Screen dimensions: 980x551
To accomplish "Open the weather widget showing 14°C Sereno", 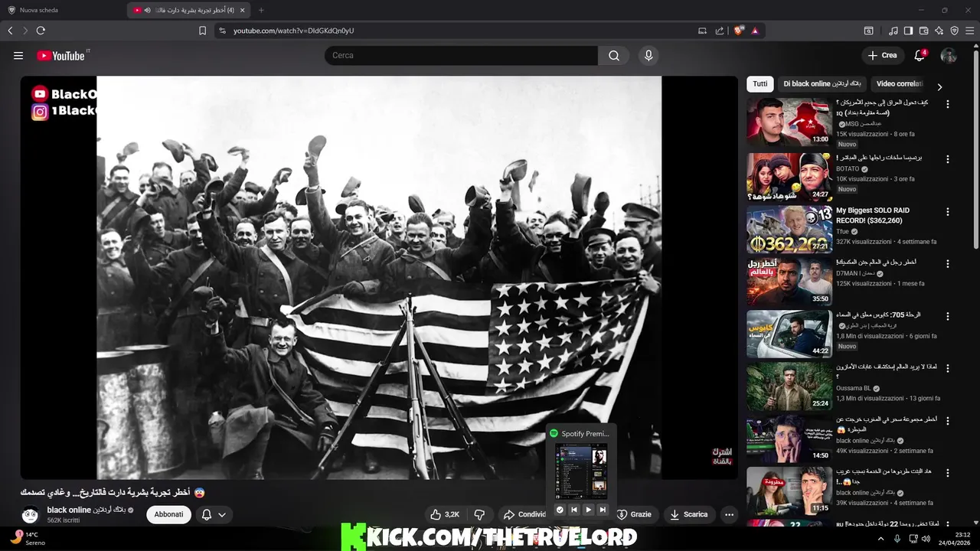I will click(28, 539).
